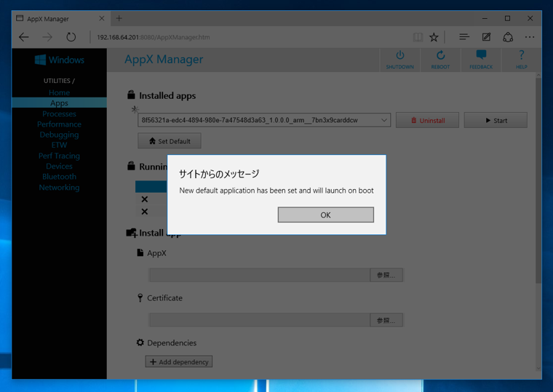Screen dimensions: 553x392
Task: Click the Installed apps heading
Action: (167, 95)
